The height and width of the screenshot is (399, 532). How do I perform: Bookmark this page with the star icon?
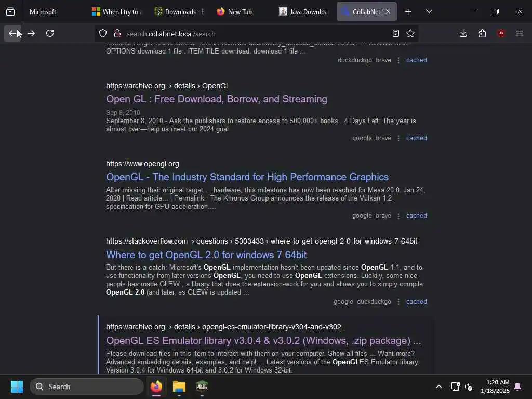[x=410, y=33]
